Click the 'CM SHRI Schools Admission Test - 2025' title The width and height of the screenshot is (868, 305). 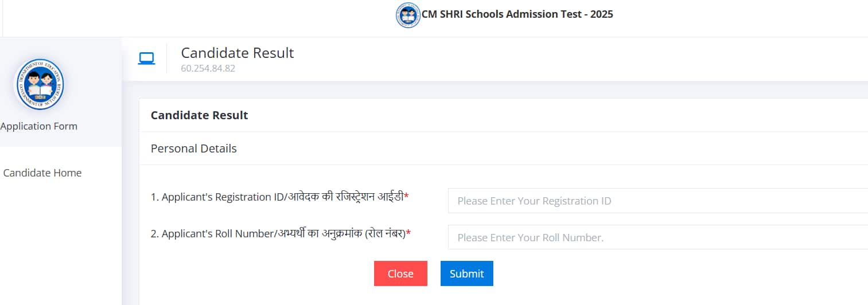(x=517, y=14)
